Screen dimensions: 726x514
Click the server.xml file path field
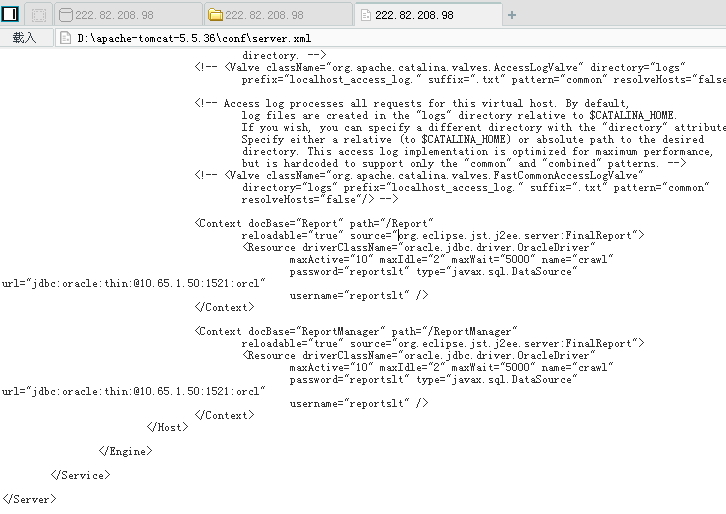click(390, 38)
